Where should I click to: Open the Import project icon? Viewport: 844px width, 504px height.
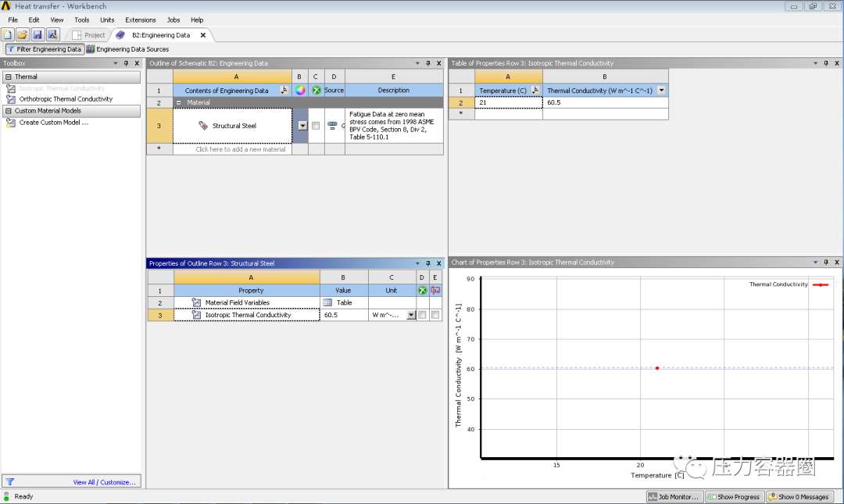22,34
